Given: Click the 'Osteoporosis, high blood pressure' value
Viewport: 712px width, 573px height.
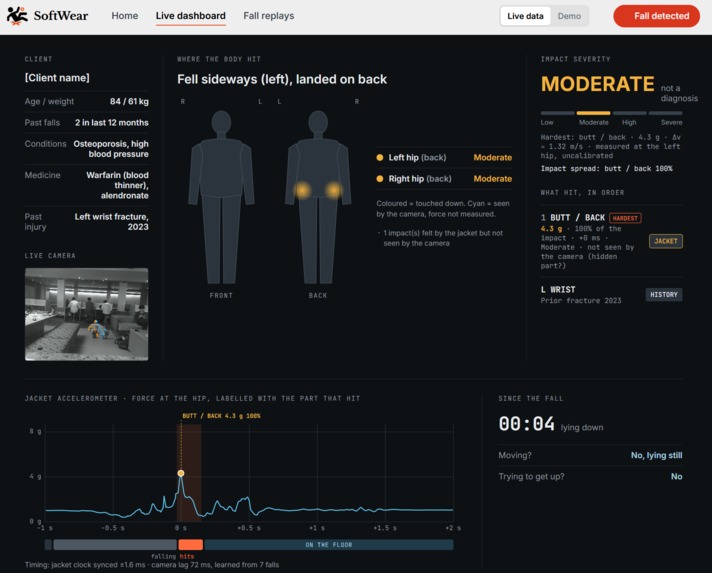Looking at the screenshot, I should (111, 149).
